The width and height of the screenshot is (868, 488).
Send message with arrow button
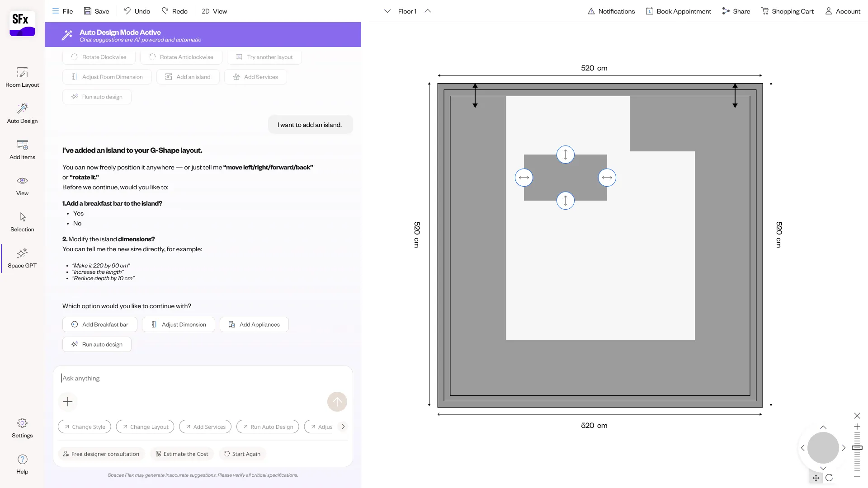coord(337,402)
